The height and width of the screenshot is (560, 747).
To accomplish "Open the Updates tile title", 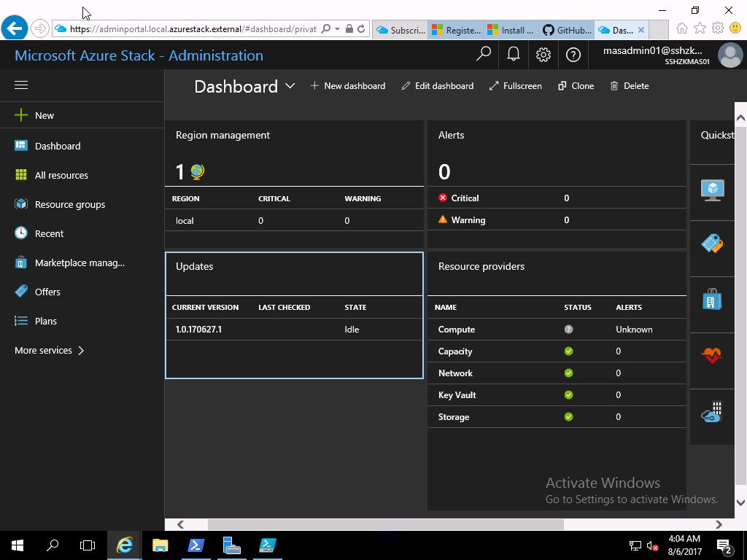I will (194, 266).
